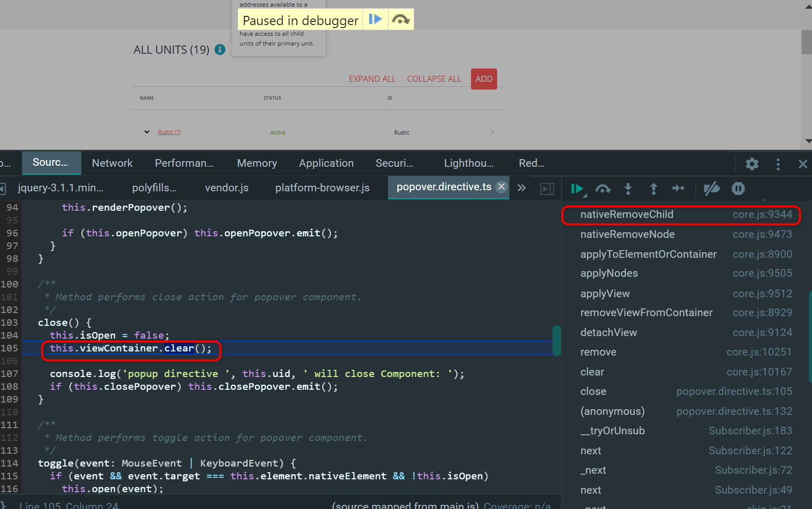The height and width of the screenshot is (509, 812).
Task: Toggle the debugger sidebar pane
Action: coord(547,189)
